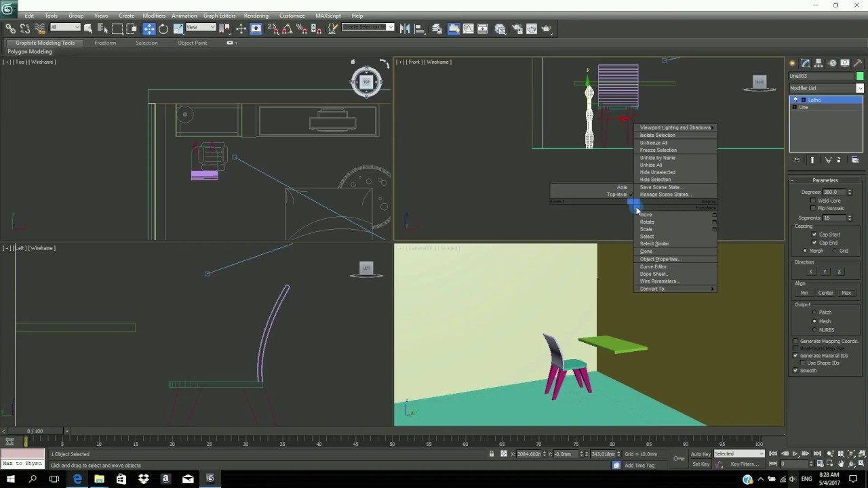Select the Grid capping radio button
868x488 pixels.
pos(833,251)
